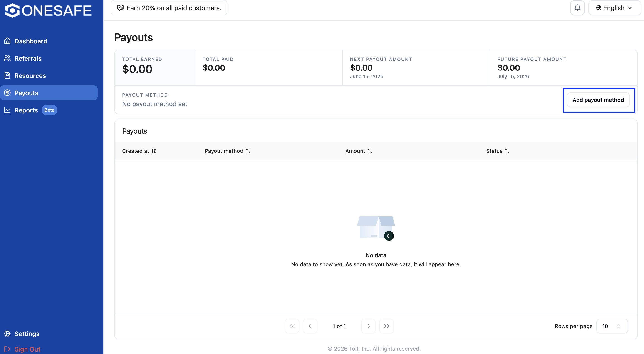
Task: Click the Beta badge next to Reports
Action: 49,110
